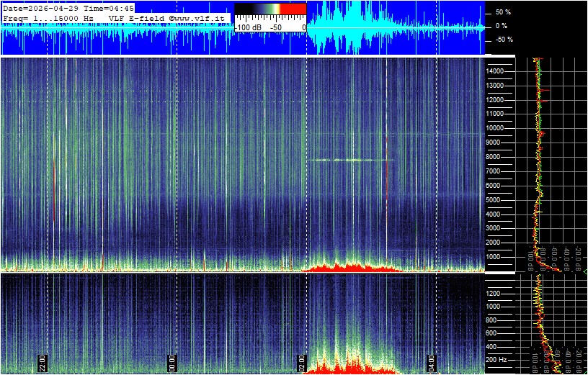Click the '-50 %' amplitude axis label
588x375 pixels.
click(x=504, y=40)
